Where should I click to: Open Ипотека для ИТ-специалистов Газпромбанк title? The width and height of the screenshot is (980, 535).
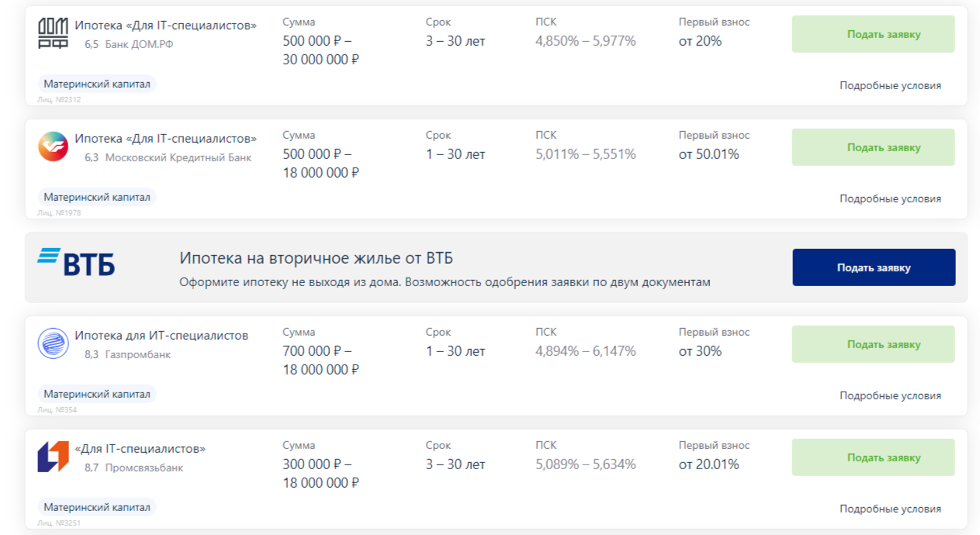[161, 335]
